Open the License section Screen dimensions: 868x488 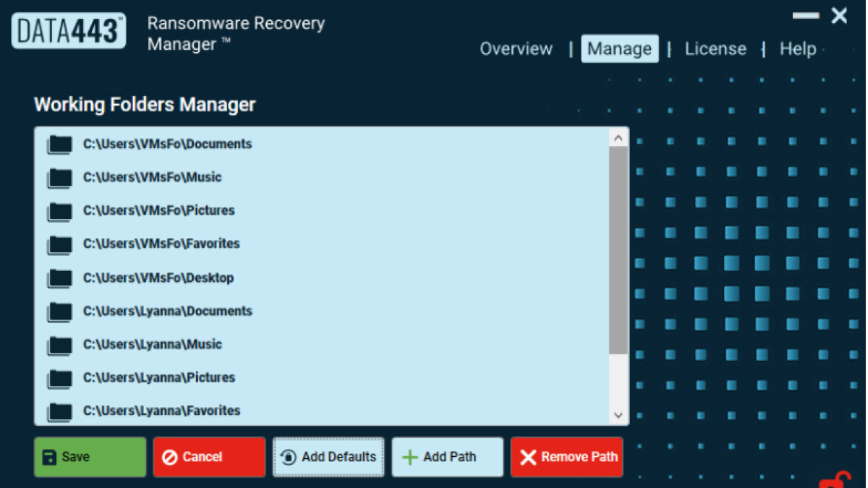click(715, 48)
